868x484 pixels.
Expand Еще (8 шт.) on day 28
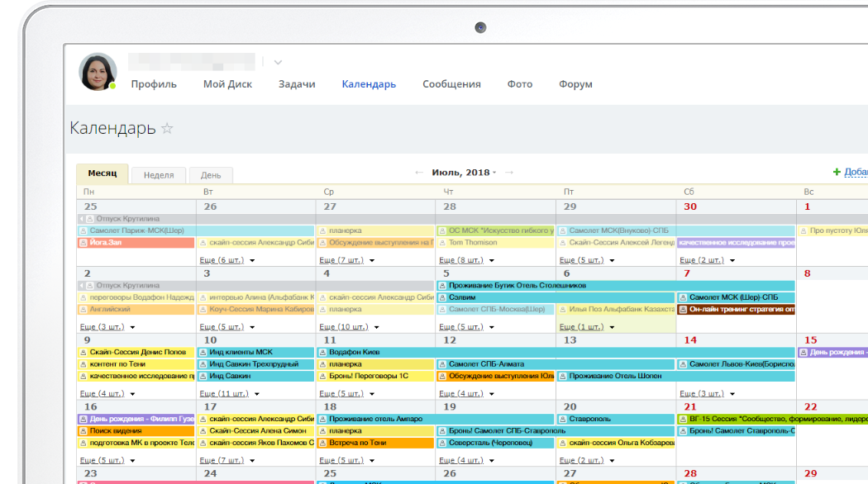467,260
